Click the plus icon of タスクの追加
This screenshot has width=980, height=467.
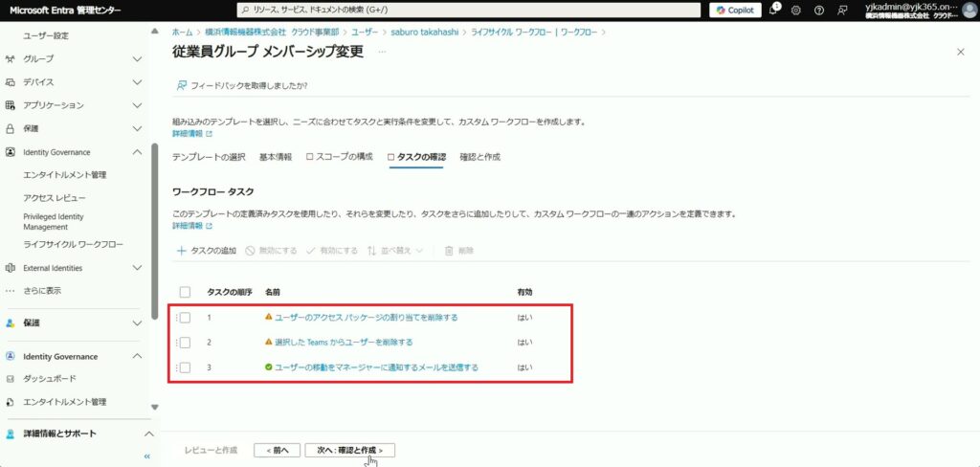pyautogui.click(x=181, y=251)
